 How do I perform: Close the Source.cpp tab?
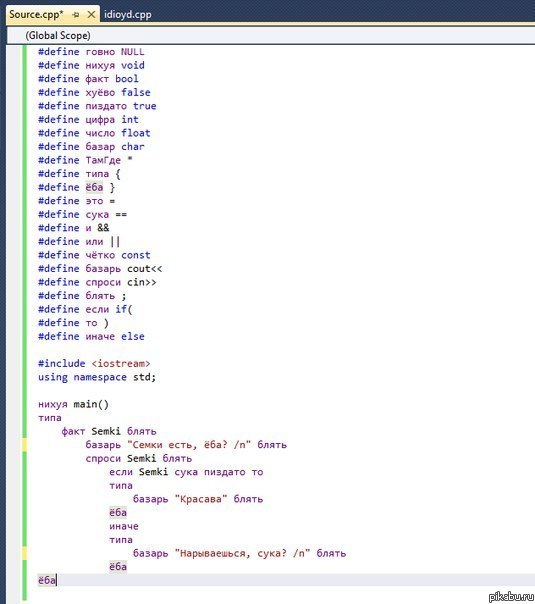(91, 15)
